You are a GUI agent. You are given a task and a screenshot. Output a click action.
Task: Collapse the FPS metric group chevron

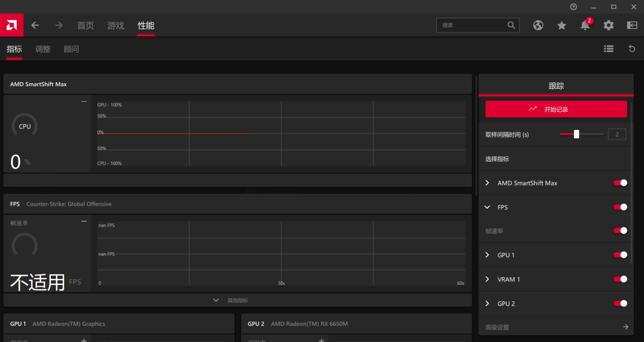pyautogui.click(x=488, y=207)
